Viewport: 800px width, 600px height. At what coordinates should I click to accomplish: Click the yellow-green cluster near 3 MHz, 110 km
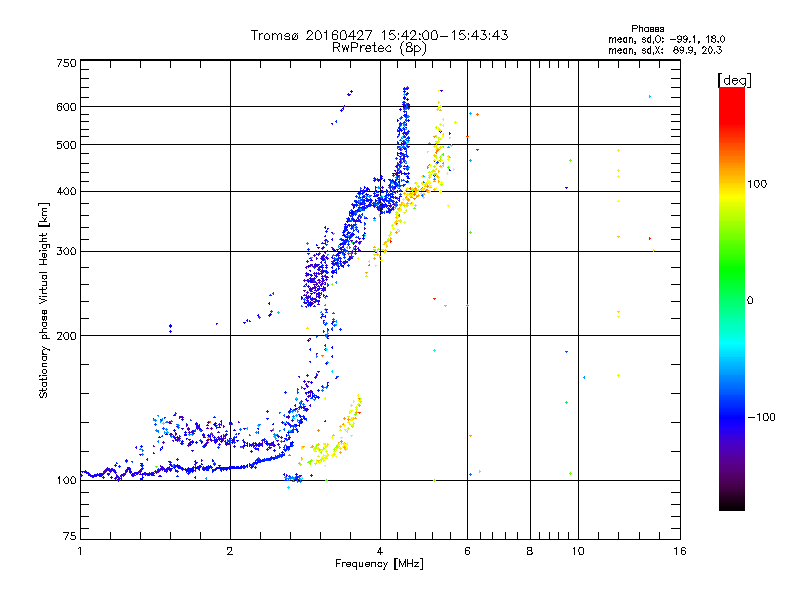coord(321,453)
